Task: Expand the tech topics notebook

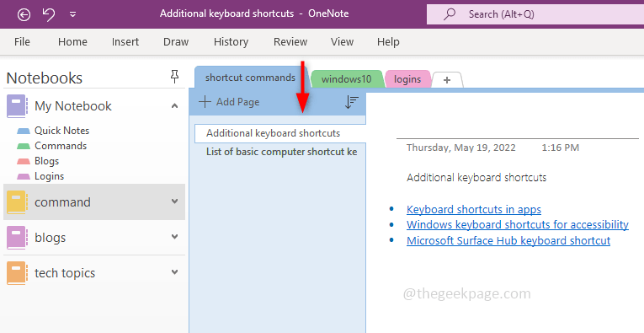Action: pos(174,272)
